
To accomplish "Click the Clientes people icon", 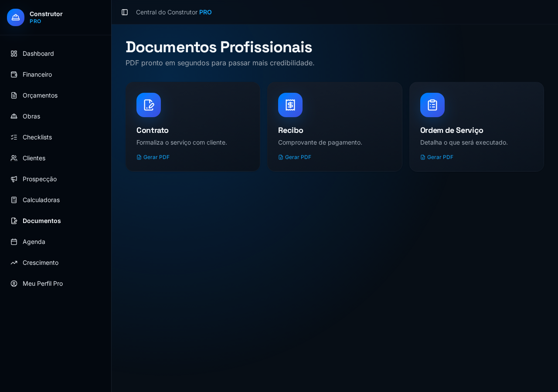I will (x=14, y=158).
